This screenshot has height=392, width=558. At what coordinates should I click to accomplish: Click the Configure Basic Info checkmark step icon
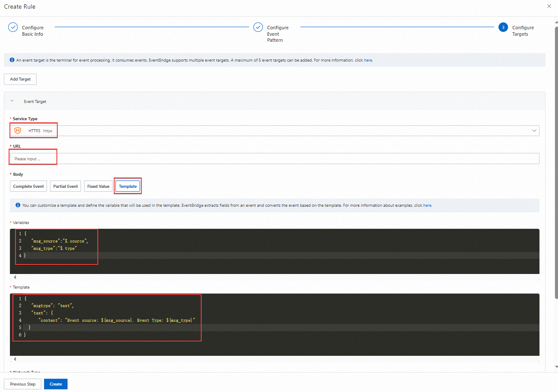(x=13, y=28)
